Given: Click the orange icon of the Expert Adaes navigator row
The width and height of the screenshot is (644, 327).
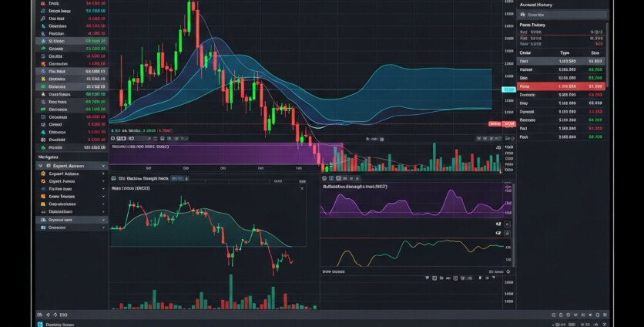Looking at the screenshot, I should click(43, 174).
